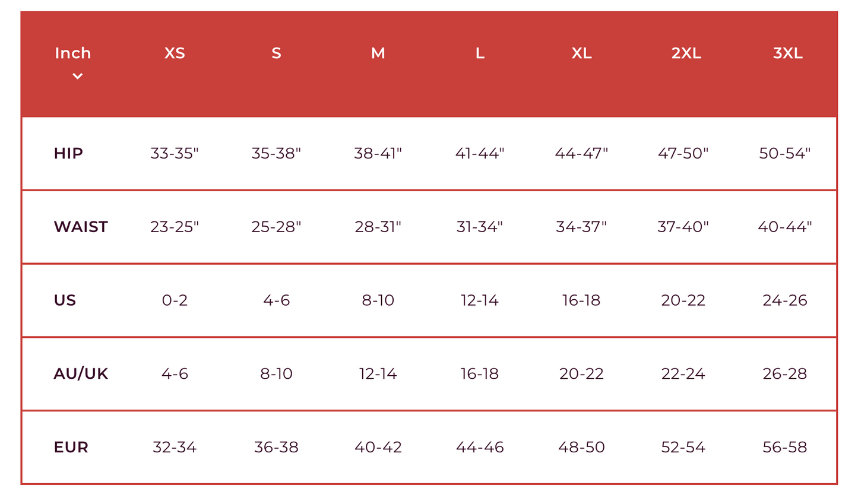Click the US row label
858x504 pixels.
pyautogui.click(x=65, y=300)
